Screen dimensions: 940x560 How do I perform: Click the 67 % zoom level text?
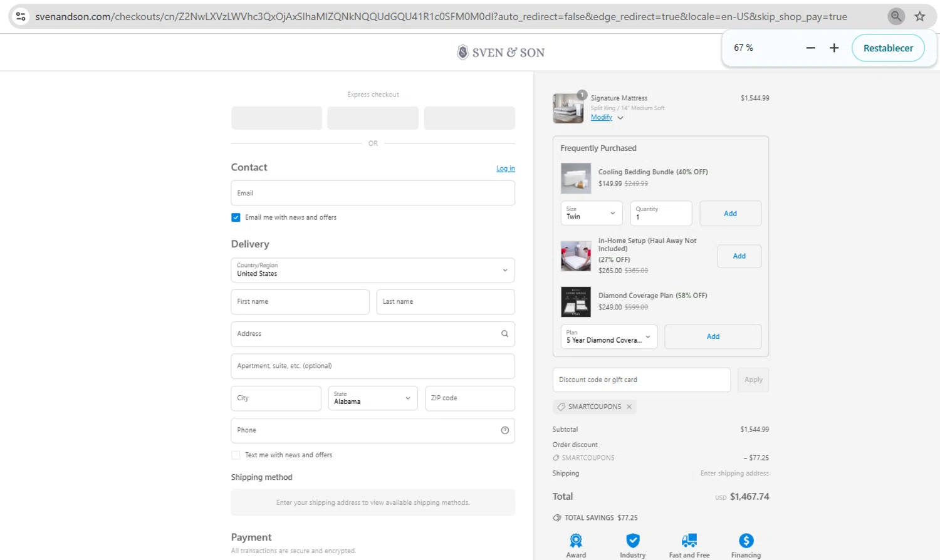point(743,48)
